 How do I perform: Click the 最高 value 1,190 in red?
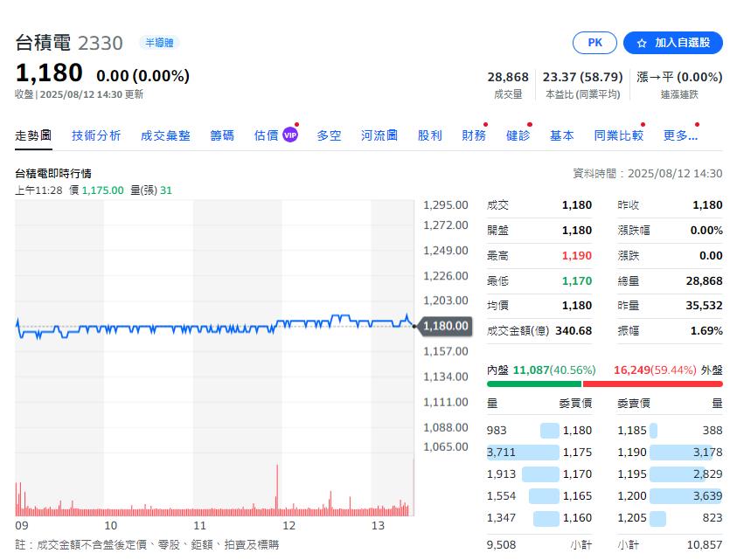coord(577,256)
